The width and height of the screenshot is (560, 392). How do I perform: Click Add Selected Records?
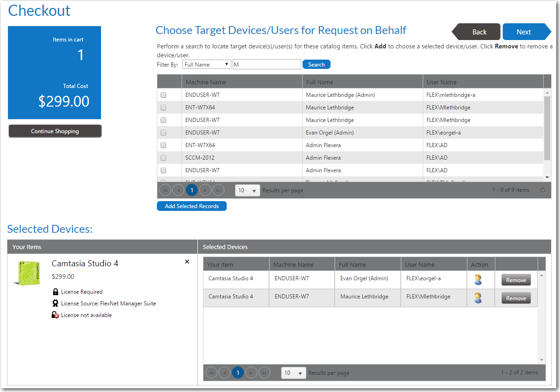[191, 206]
